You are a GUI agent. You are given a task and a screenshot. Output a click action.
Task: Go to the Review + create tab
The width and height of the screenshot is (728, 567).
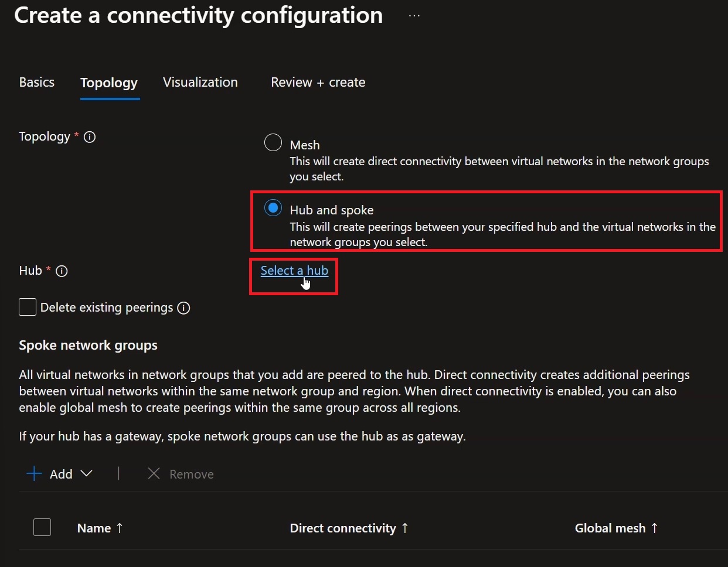[318, 83]
